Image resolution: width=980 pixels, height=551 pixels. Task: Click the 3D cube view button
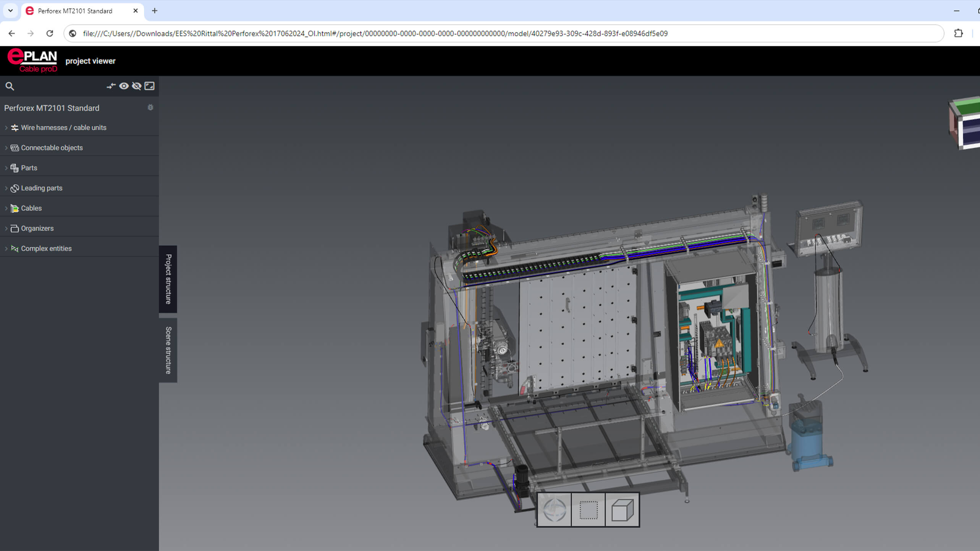coord(622,510)
